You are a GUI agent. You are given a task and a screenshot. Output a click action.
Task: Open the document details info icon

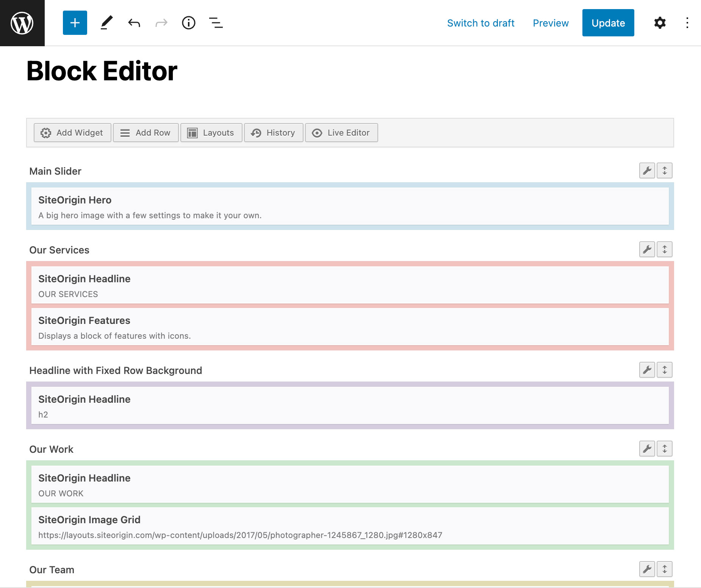(x=189, y=23)
